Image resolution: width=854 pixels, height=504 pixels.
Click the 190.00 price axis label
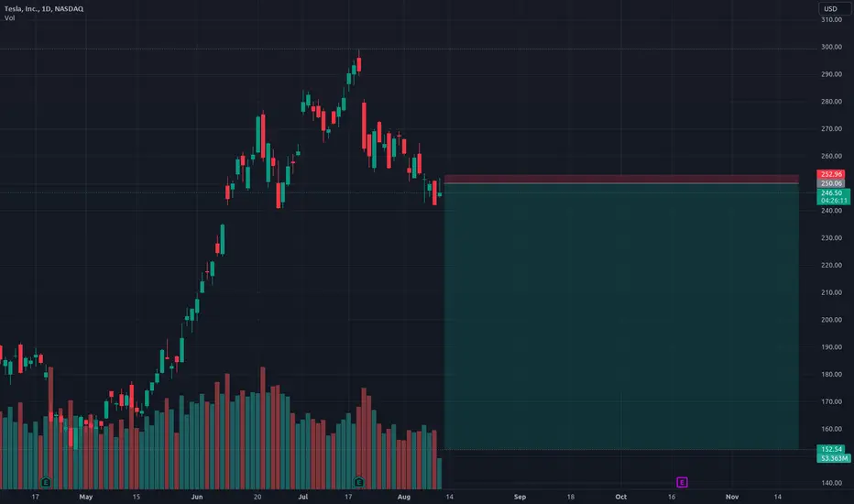coord(832,346)
